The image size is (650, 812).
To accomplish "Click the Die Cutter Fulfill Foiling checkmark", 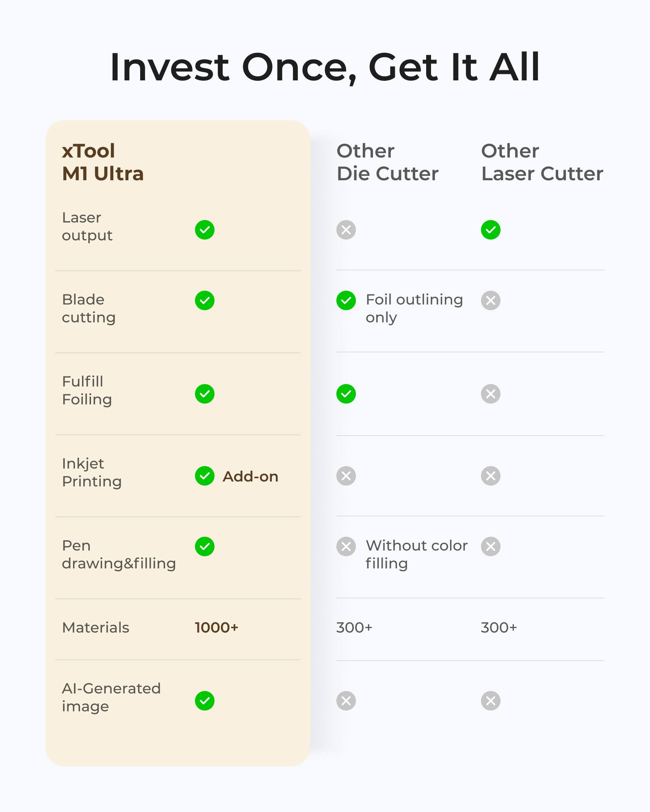I will pyautogui.click(x=346, y=394).
